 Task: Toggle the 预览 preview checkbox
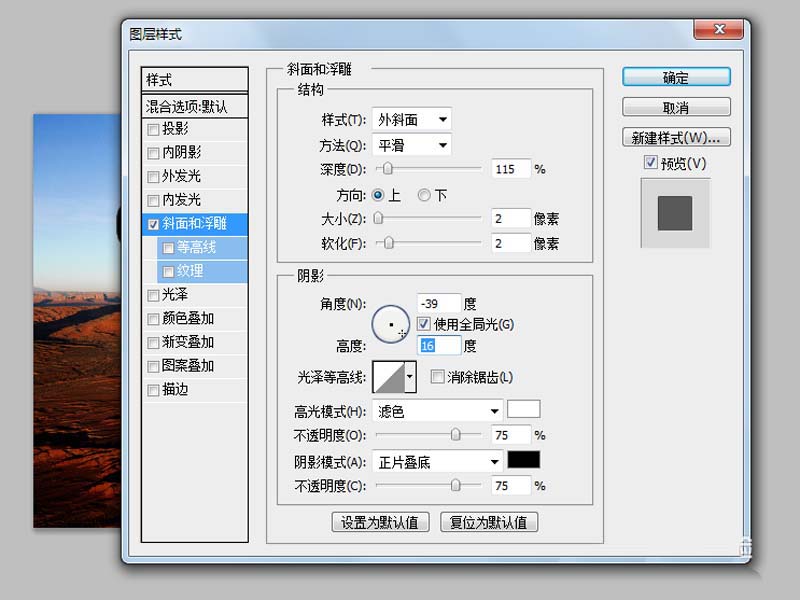651,162
